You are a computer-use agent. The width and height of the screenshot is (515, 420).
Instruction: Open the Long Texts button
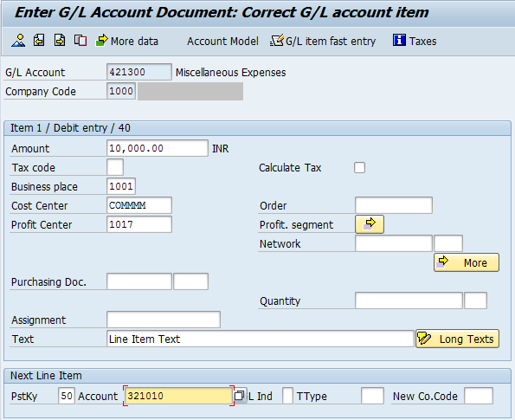pyautogui.click(x=458, y=339)
